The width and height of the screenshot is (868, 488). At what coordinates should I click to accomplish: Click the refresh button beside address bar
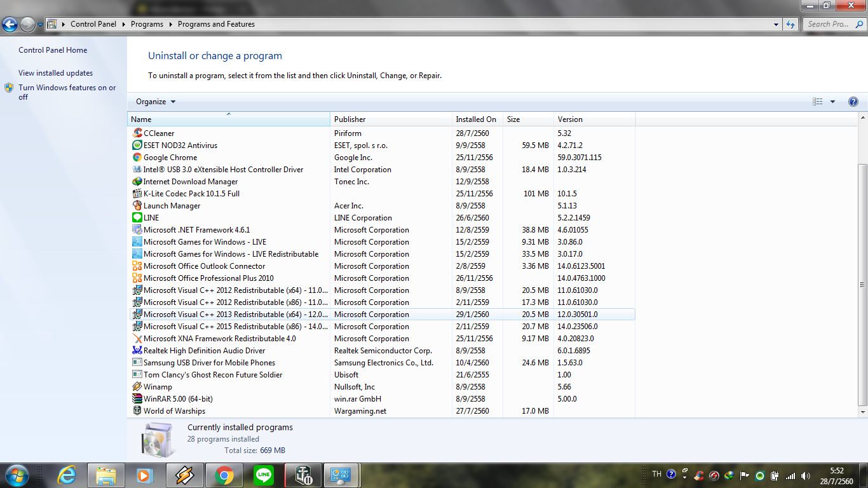(x=790, y=24)
